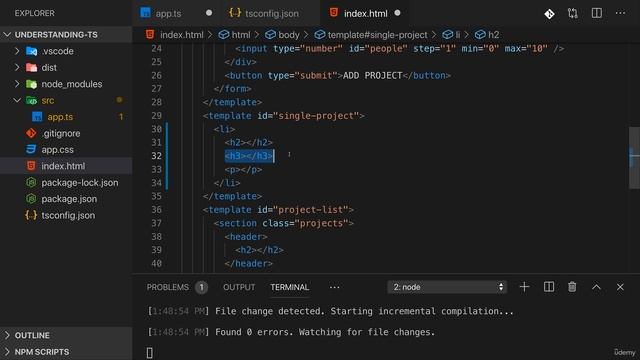Show more panel tabs ellipsis
This screenshot has height=360, width=640.
click(x=334, y=287)
